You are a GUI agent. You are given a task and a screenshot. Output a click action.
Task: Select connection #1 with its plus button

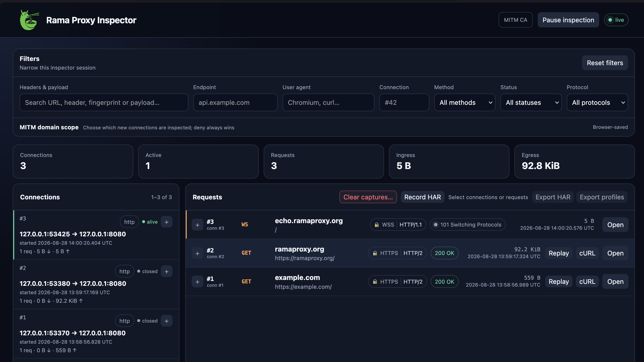tap(166, 321)
